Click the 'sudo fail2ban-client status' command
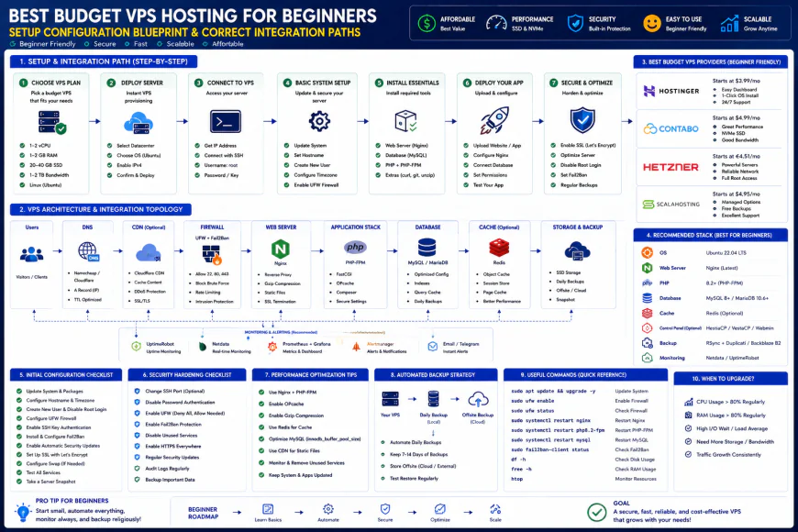798x532 pixels. tap(549, 449)
